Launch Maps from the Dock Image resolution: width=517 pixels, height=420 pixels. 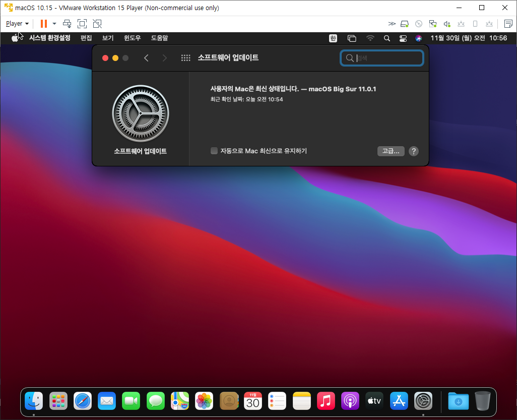tap(180, 401)
